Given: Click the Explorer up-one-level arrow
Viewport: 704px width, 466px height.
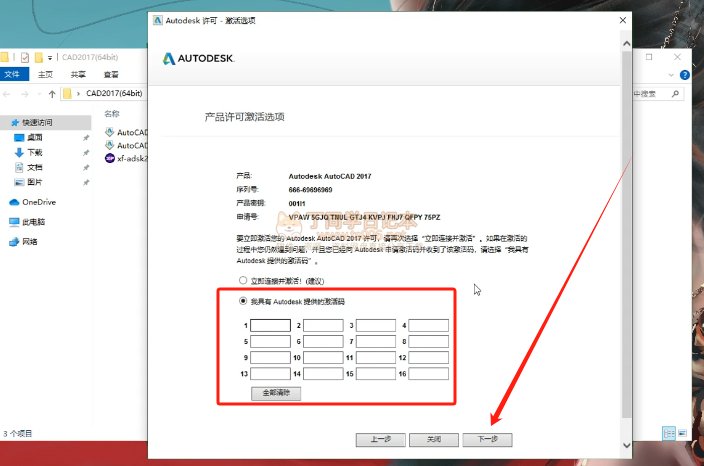Looking at the screenshot, I should coord(52,94).
